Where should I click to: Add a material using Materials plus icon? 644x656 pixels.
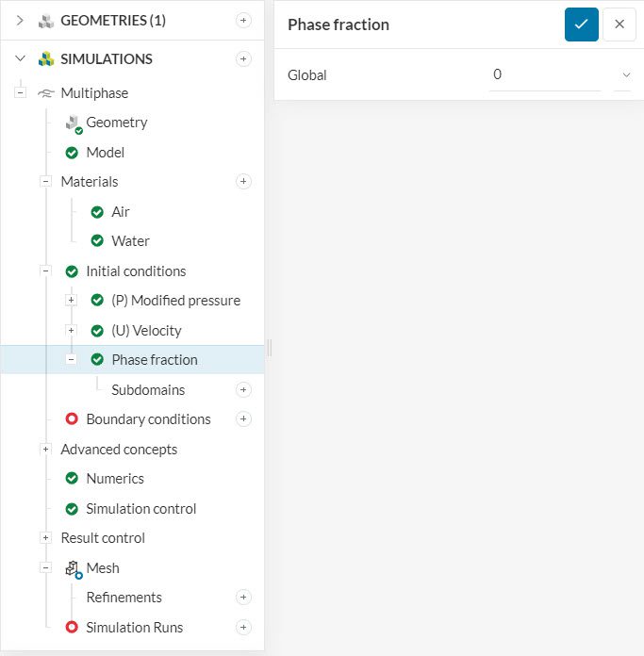point(243,181)
